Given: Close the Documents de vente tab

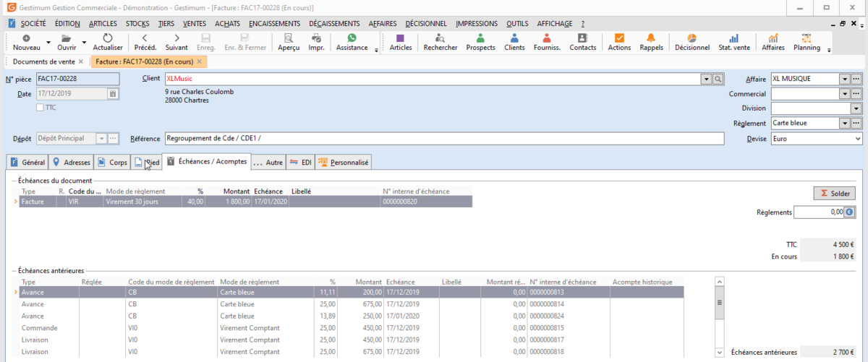Looking at the screenshot, I should (x=81, y=61).
